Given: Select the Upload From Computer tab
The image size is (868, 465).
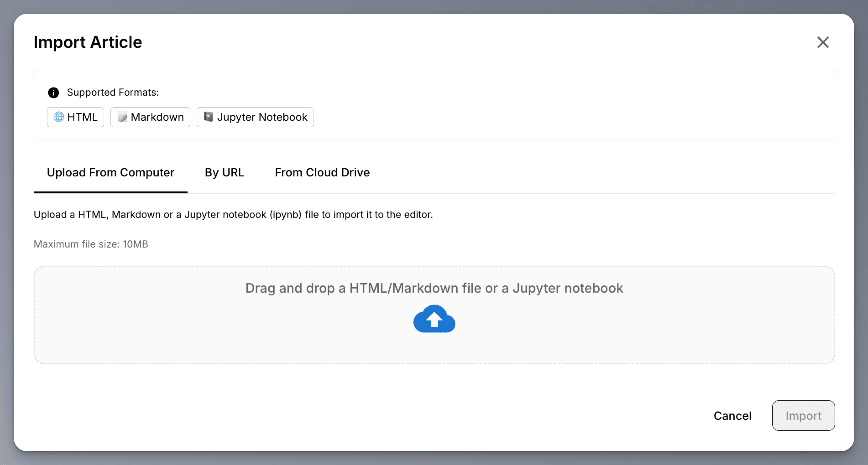Looking at the screenshot, I should point(110,172).
